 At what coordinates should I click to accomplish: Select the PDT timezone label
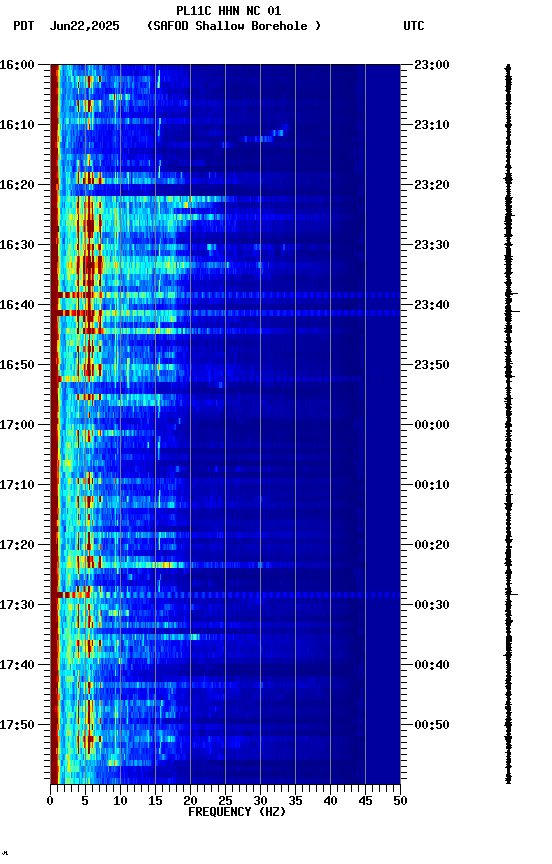[x=24, y=26]
